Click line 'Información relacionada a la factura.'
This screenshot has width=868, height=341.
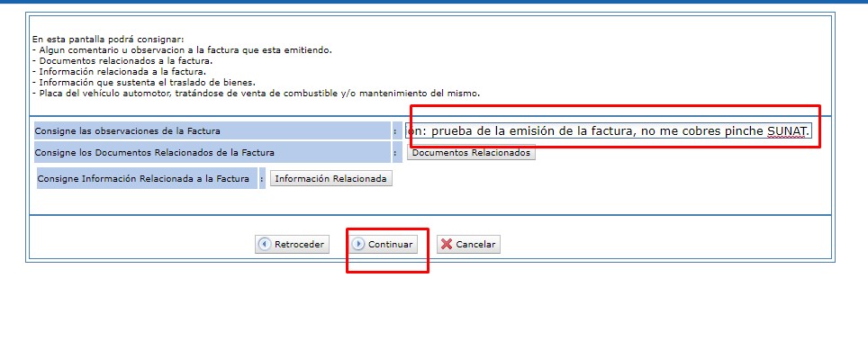click(x=119, y=71)
